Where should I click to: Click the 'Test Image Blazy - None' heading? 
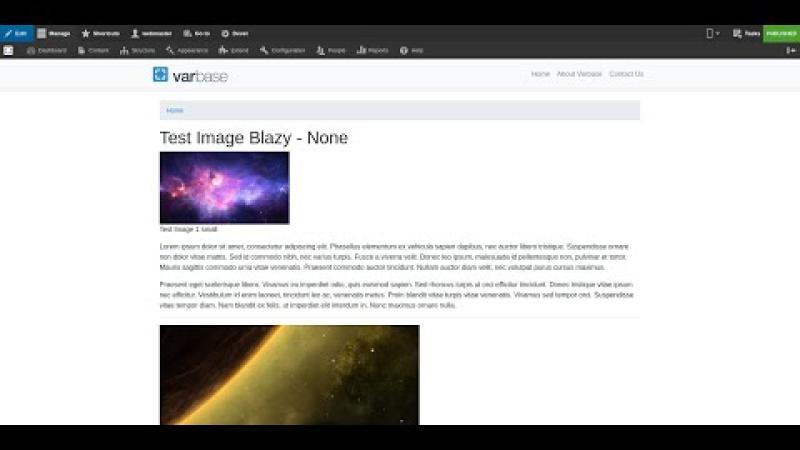(x=254, y=138)
